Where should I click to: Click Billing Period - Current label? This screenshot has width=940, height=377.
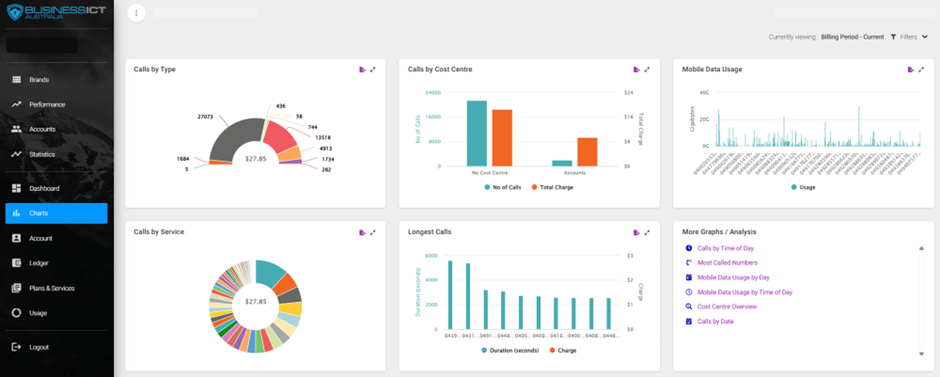(852, 37)
